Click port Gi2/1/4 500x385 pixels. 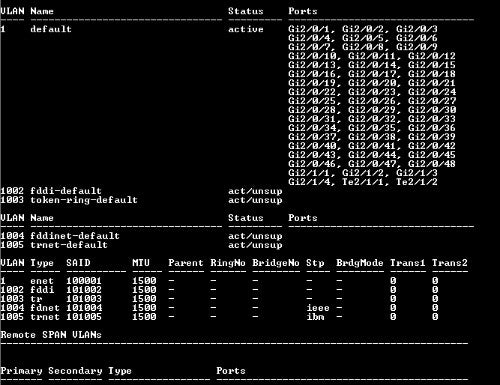(309, 182)
